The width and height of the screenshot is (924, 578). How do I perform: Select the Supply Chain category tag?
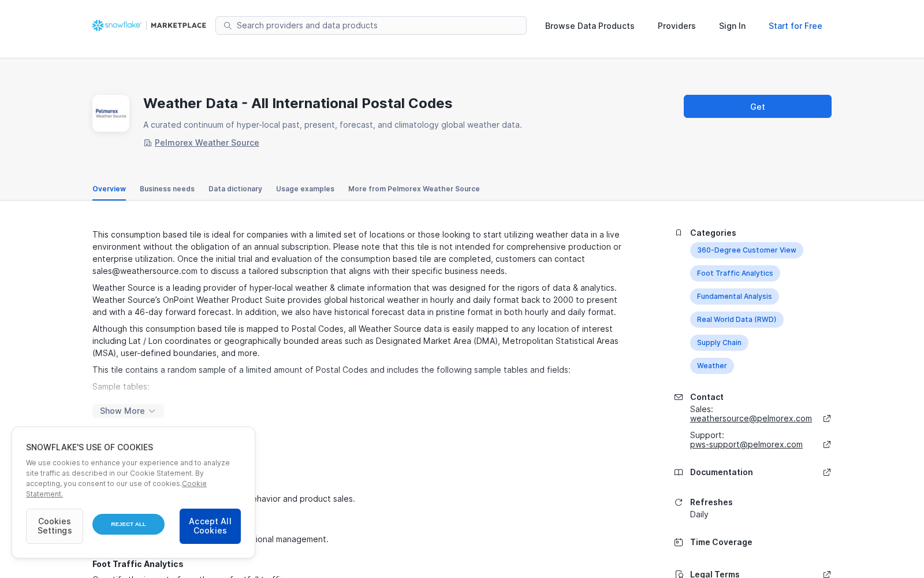[x=719, y=343]
